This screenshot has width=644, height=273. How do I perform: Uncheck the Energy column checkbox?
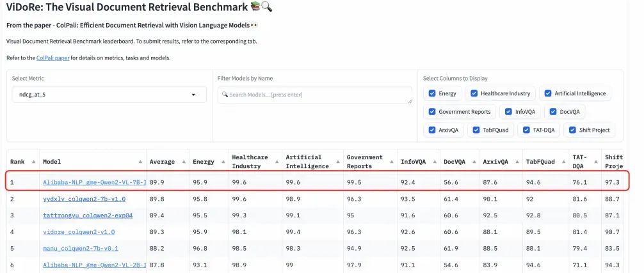tap(432, 93)
